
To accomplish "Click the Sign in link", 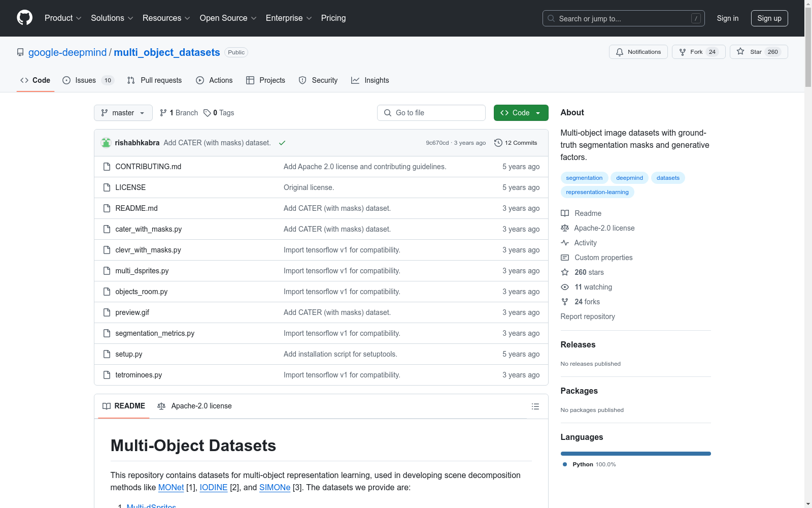I will click(x=728, y=18).
